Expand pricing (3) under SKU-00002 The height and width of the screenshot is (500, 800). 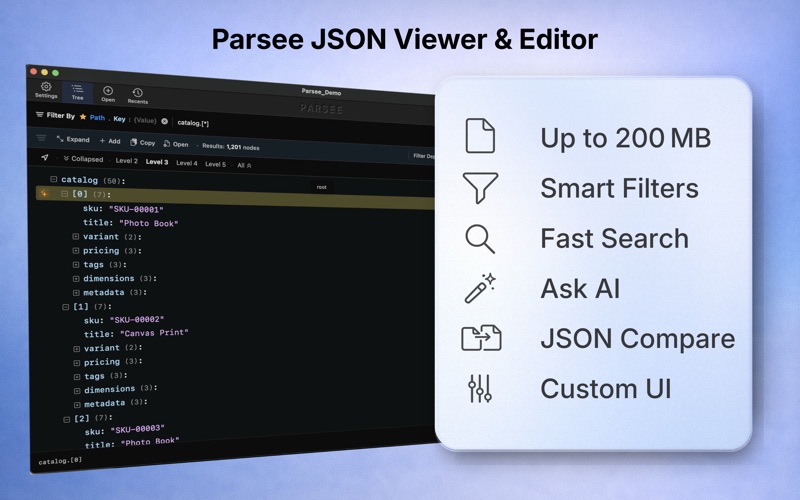pos(77,363)
